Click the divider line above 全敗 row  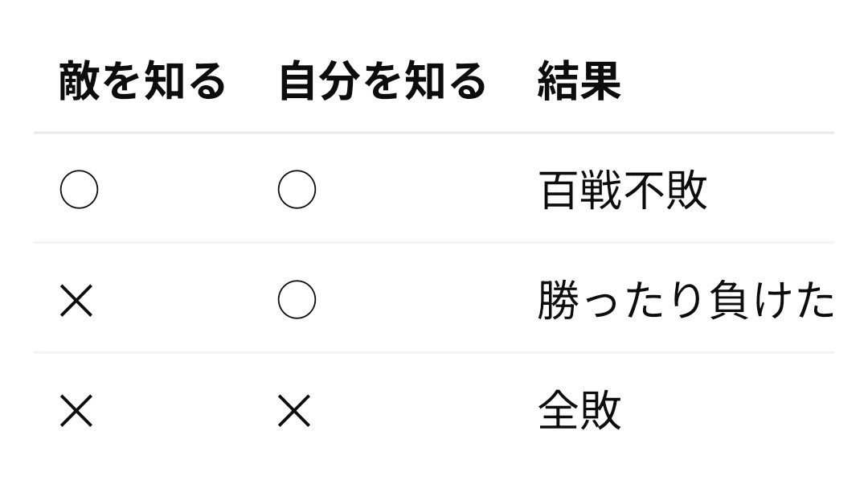(x=434, y=352)
